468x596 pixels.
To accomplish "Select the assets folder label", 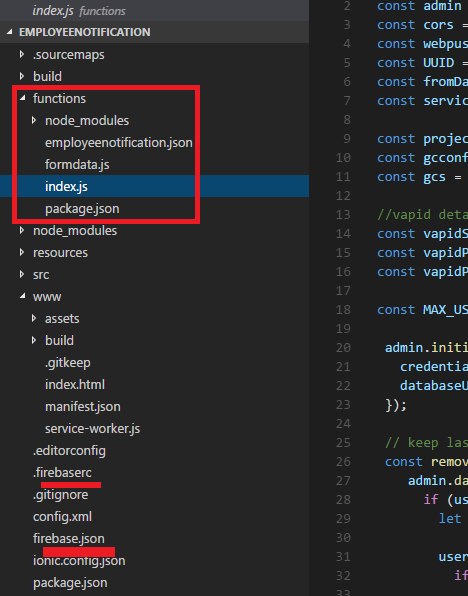I will click(x=62, y=319).
